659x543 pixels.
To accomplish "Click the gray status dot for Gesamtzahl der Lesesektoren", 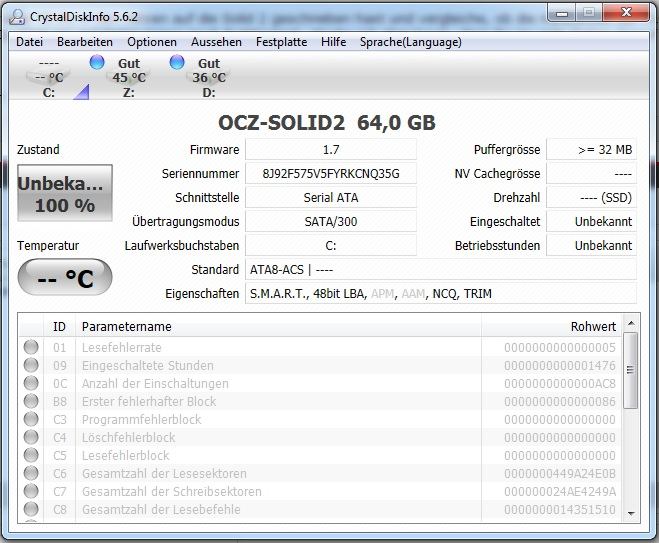I will 31,473.
